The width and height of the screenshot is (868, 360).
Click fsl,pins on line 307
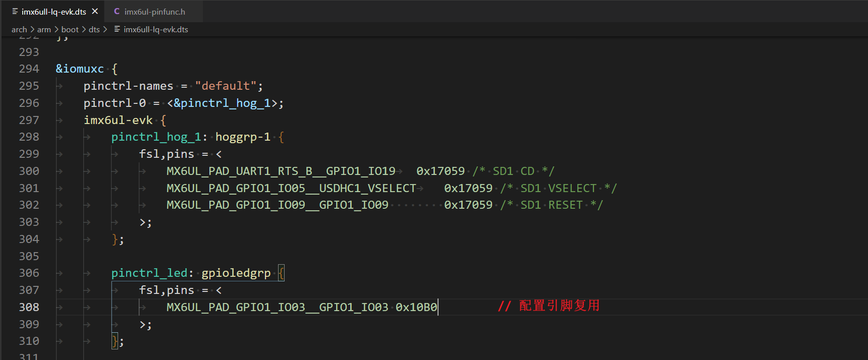pyautogui.click(x=167, y=290)
